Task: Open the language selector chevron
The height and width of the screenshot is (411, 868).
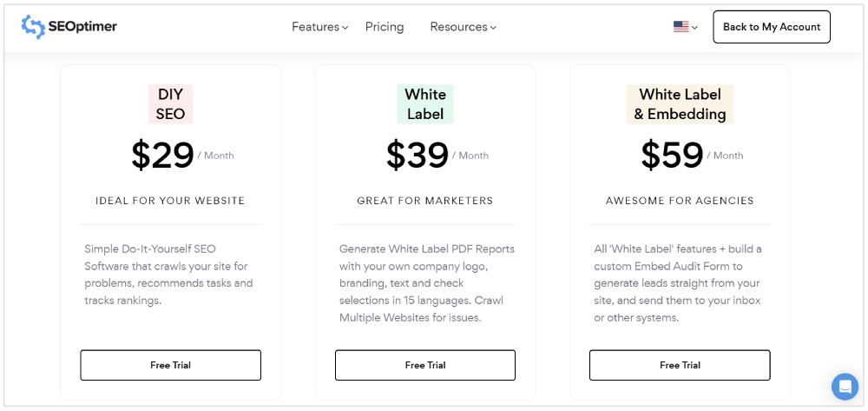Action: 694,28
